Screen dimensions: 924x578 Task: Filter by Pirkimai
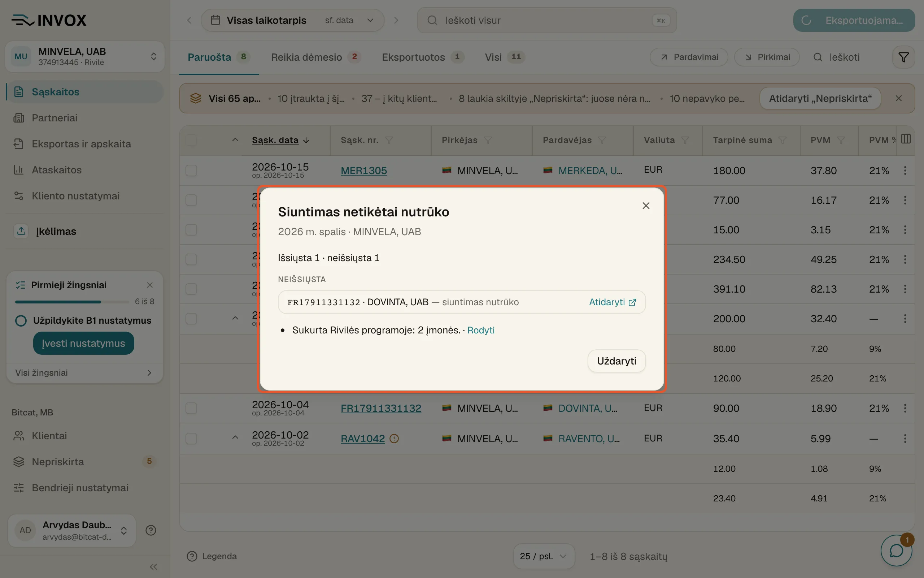pos(767,57)
